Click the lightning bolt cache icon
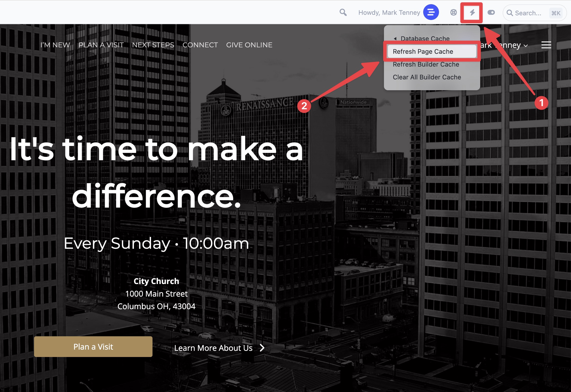Viewport: 571px width, 392px height. click(472, 12)
